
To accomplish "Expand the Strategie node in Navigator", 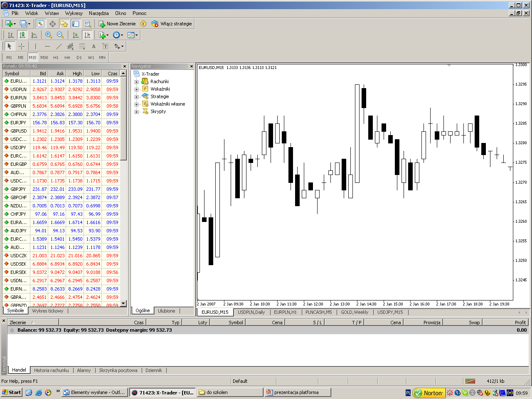I will point(136,97).
